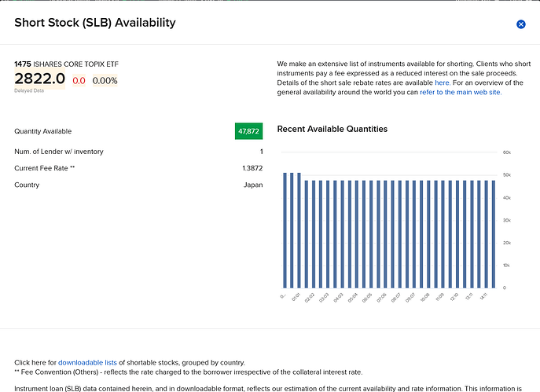Click the 'Short Stock (SLB) Availability' heading

[x=95, y=23]
